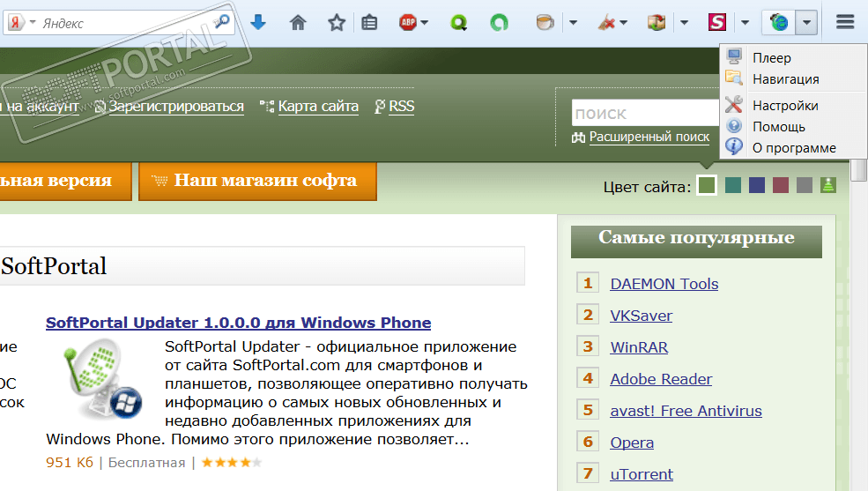The width and height of the screenshot is (868, 491).
Task: Click the Christmas tree theme swatch
Action: 828,185
